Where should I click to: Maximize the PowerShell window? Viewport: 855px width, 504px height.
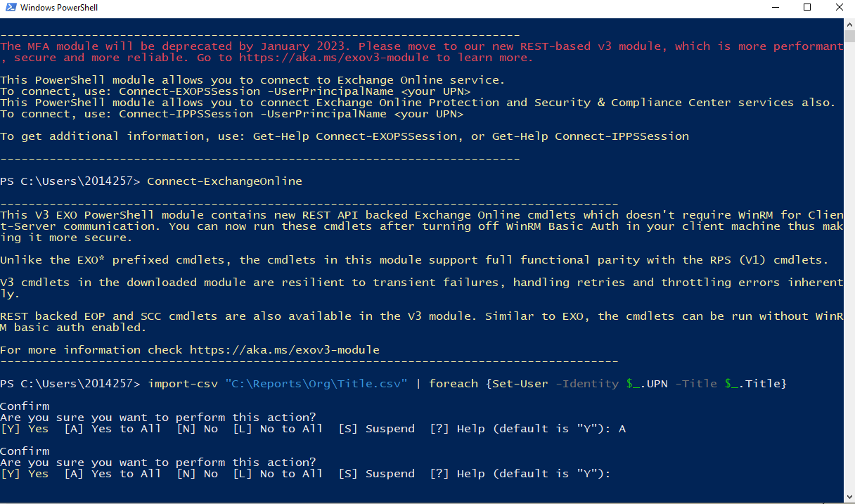click(x=807, y=8)
